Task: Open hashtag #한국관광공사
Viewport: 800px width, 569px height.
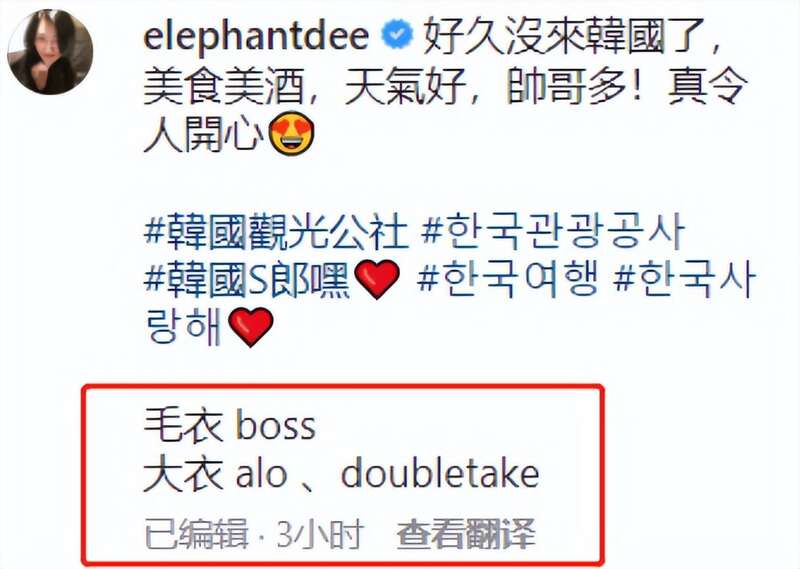Action: [553, 232]
